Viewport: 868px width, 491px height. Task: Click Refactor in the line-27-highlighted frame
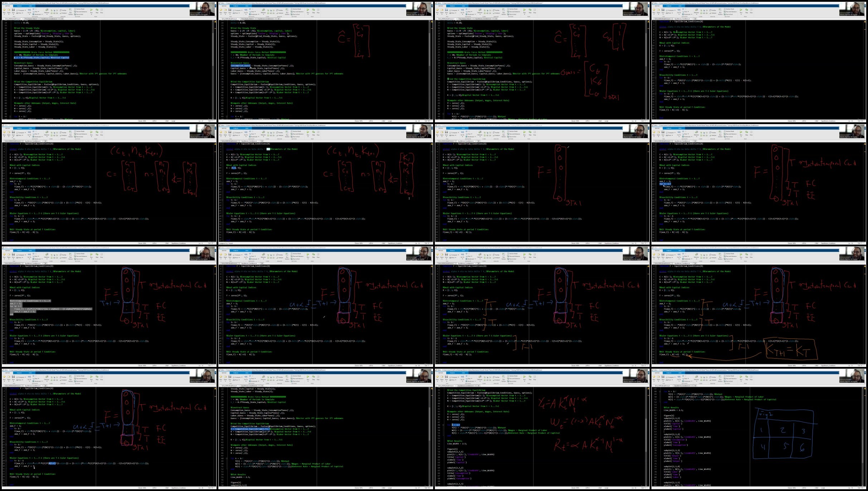coord(47,11)
